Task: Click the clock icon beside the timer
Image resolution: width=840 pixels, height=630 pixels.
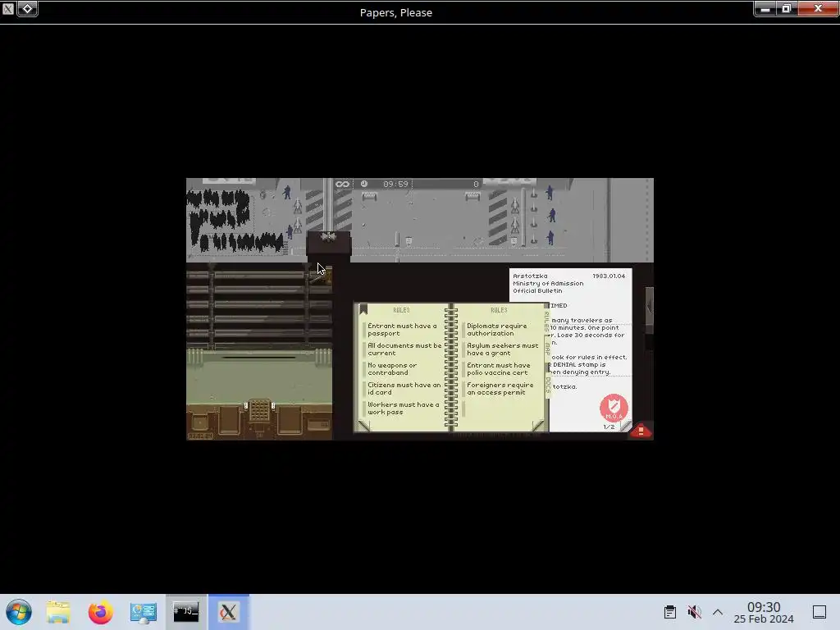Action: (x=364, y=184)
